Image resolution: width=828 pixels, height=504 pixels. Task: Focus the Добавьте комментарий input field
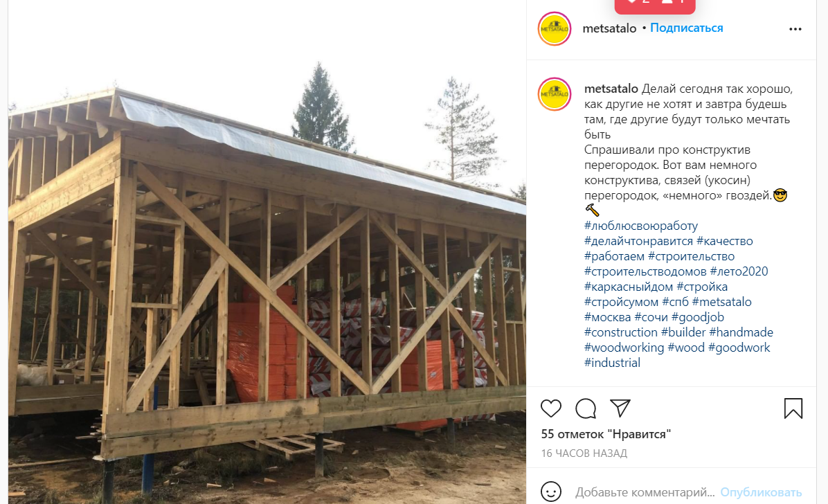click(x=645, y=492)
